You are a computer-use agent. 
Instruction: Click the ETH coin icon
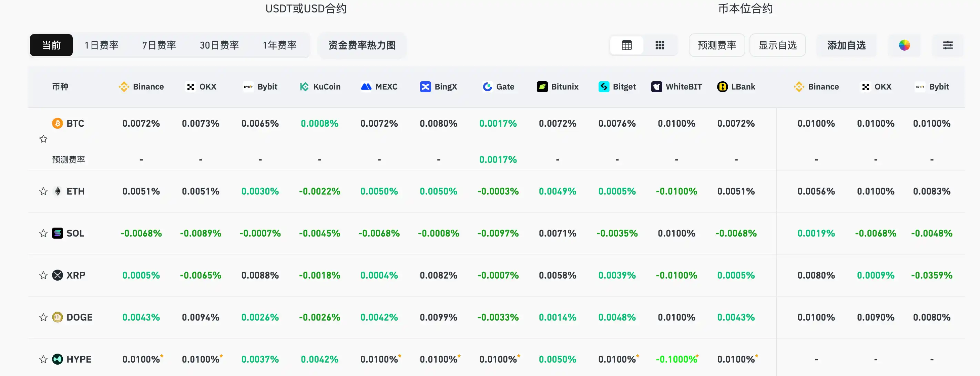coord(58,191)
